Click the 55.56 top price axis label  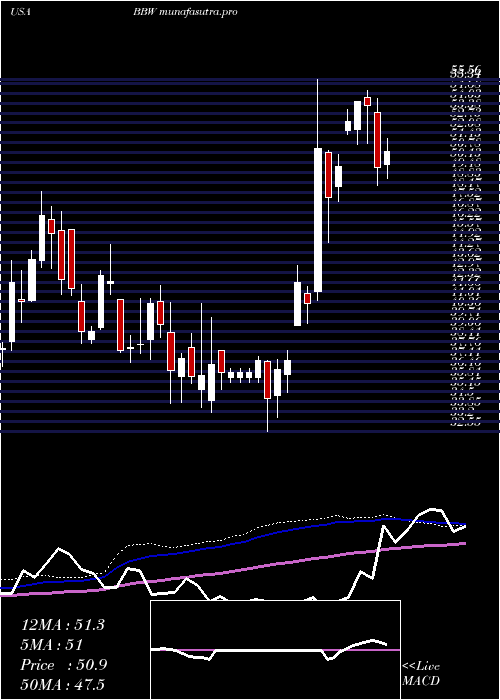click(466, 70)
